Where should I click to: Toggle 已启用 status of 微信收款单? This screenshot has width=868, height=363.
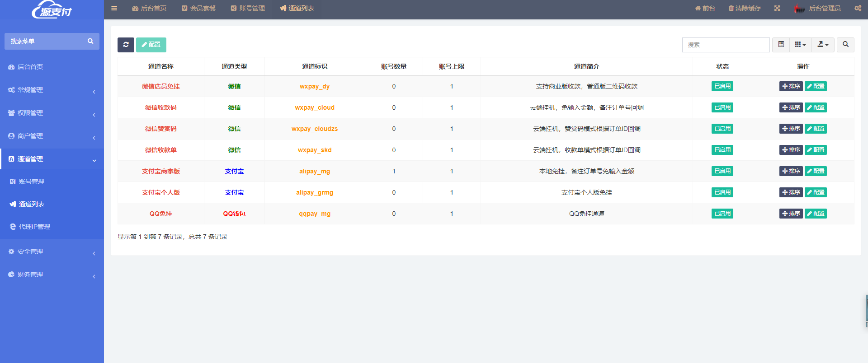722,150
